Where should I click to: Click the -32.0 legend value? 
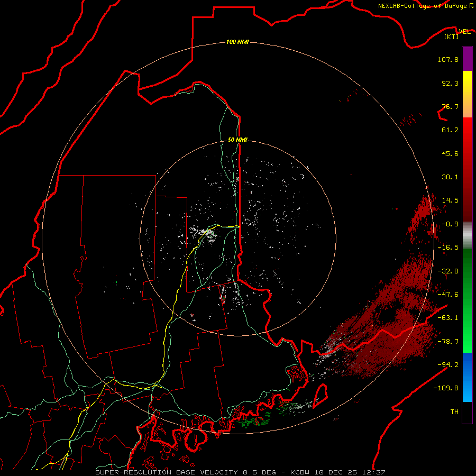448,271
